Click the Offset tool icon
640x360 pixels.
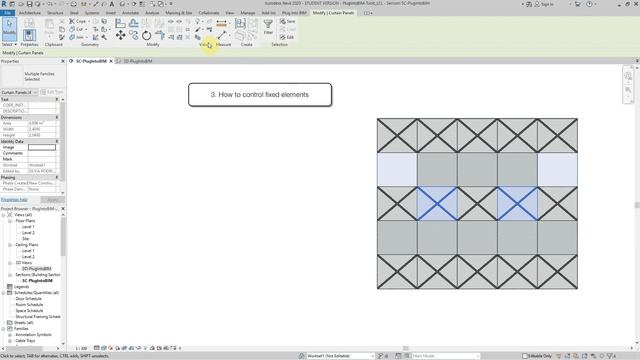coord(133,23)
